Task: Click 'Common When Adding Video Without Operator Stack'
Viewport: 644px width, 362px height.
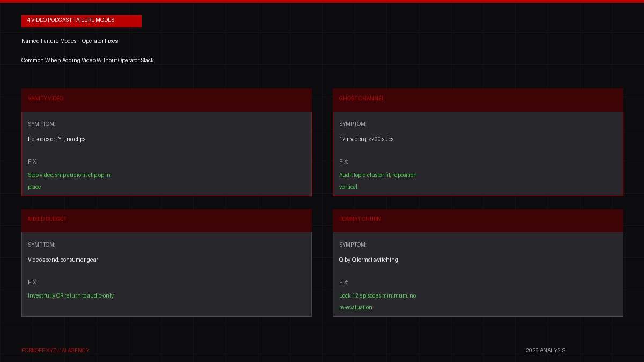Action: [x=87, y=61]
